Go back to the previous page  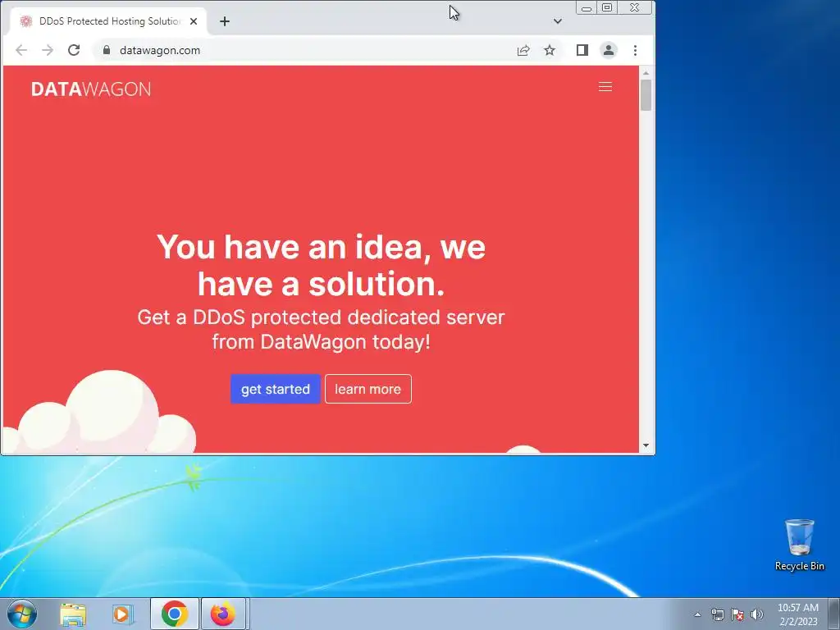(x=21, y=50)
